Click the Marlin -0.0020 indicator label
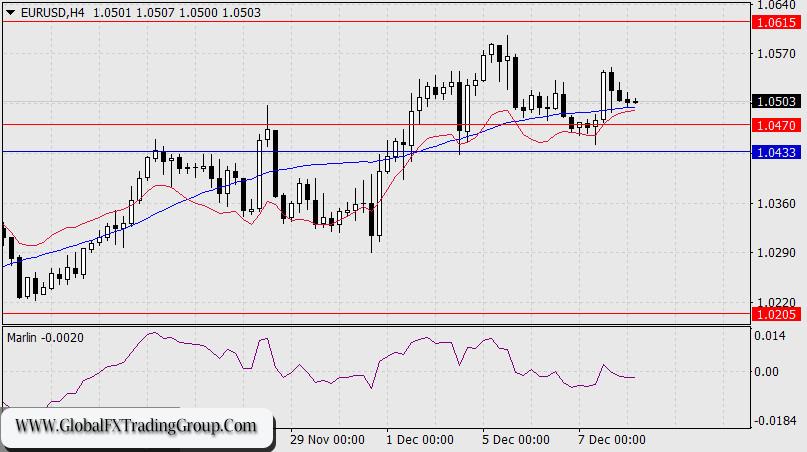Image resolution: width=807 pixels, height=452 pixels. tap(45, 338)
